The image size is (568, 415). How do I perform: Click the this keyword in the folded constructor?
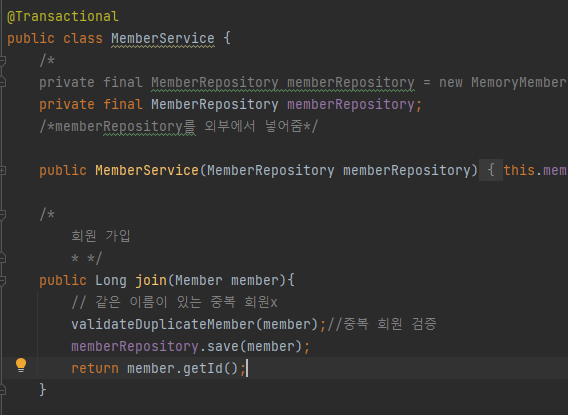(519, 170)
